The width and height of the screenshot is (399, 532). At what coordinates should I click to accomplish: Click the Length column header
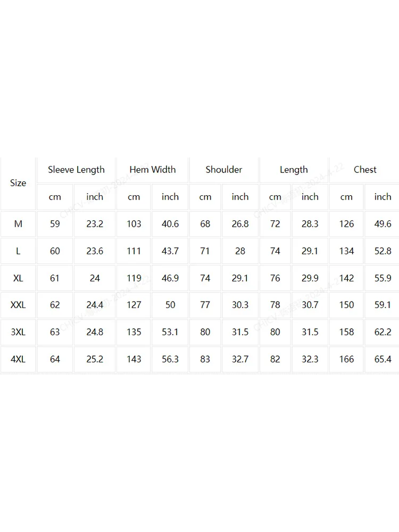pos(294,170)
